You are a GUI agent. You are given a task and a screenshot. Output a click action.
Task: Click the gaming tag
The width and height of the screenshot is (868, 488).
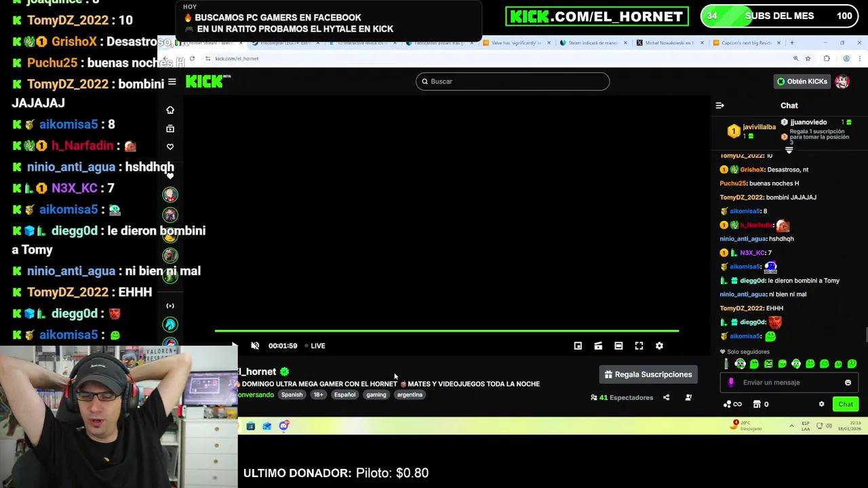[x=376, y=394]
